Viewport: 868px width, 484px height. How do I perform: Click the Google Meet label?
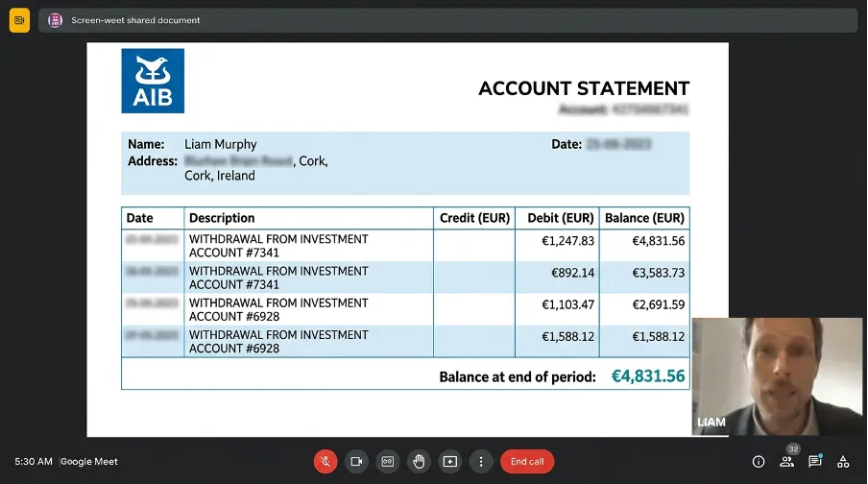point(89,461)
